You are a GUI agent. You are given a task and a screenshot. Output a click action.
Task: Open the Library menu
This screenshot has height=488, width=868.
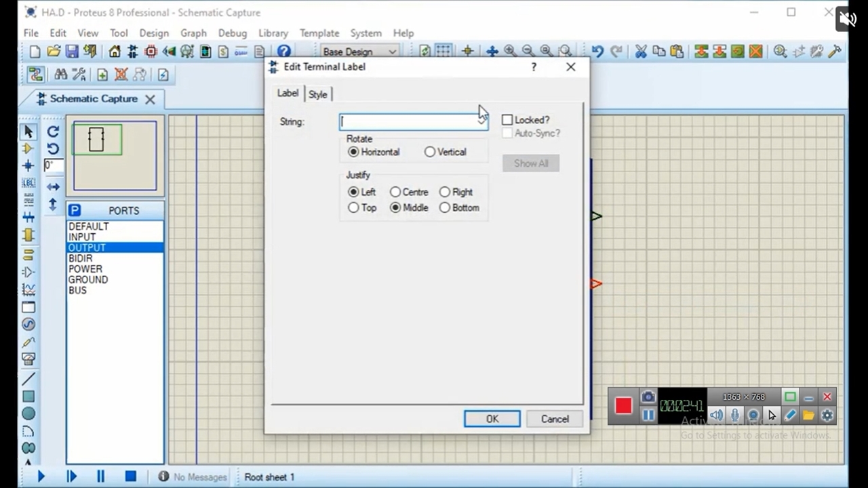point(273,33)
